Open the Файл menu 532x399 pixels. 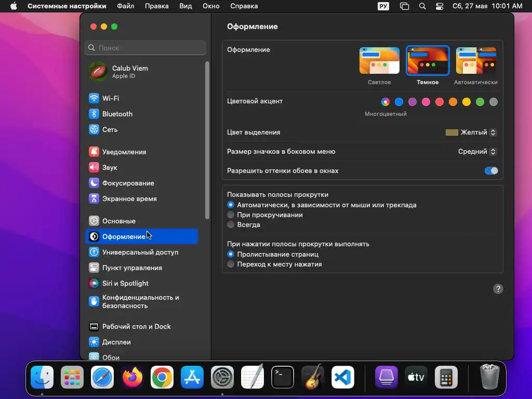pos(126,6)
